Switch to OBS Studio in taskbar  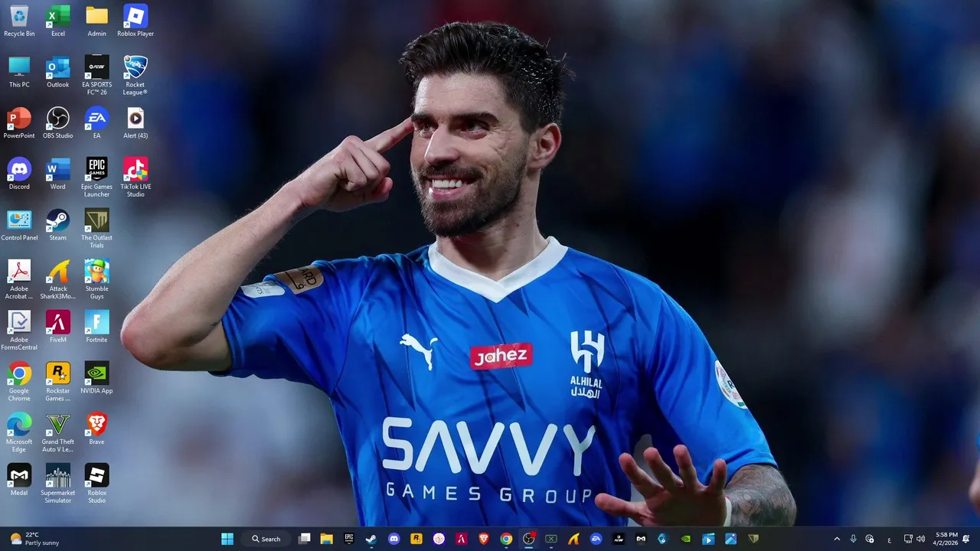click(x=528, y=539)
